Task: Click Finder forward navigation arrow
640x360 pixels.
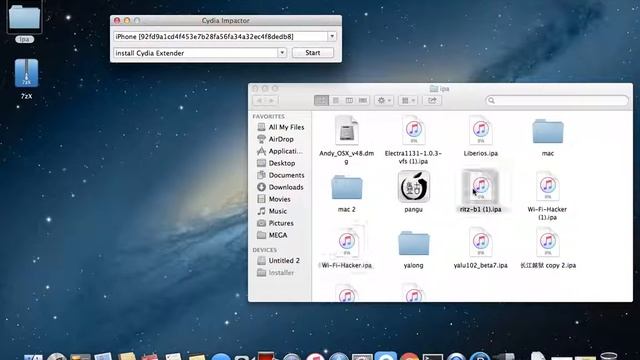Action: click(x=271, y=100)
